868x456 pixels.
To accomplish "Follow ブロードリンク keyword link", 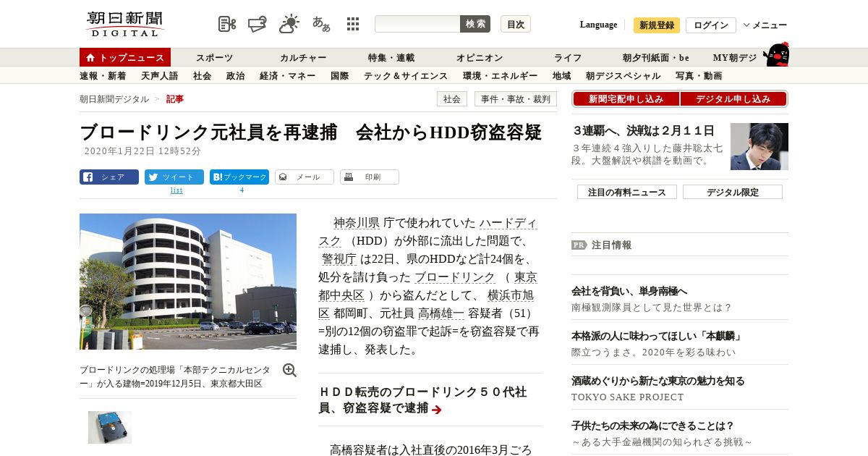I will 455,277.
